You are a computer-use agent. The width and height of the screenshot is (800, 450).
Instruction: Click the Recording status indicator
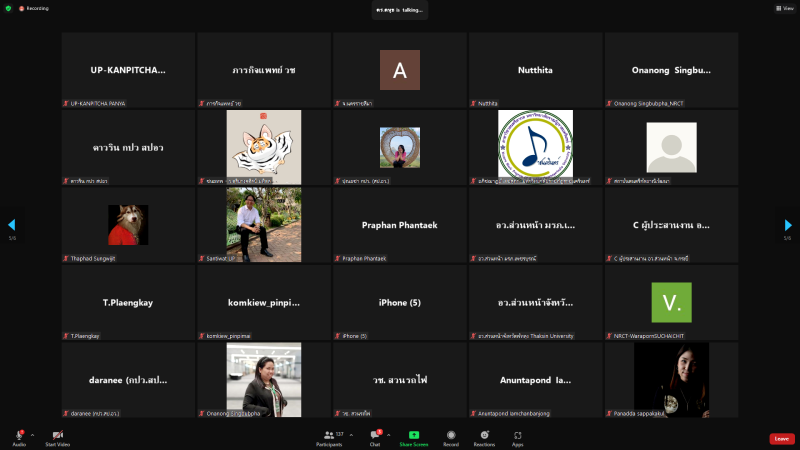34,8
